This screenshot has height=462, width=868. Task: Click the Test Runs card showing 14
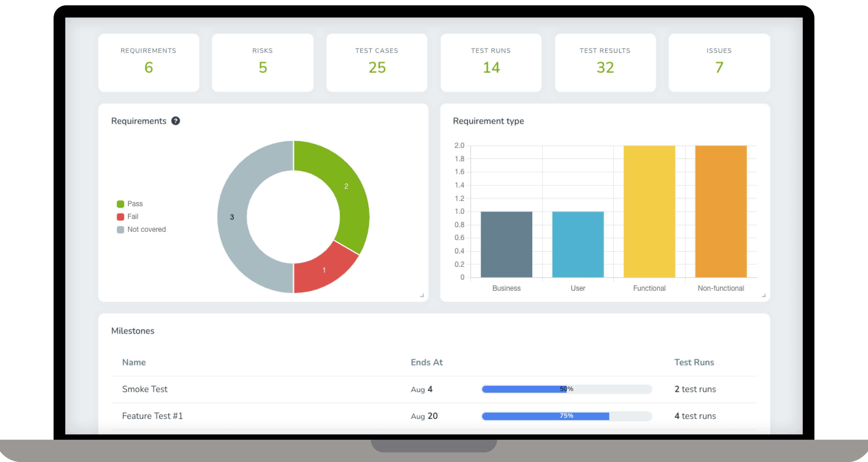pyautogui.click(x=491, y=63)
